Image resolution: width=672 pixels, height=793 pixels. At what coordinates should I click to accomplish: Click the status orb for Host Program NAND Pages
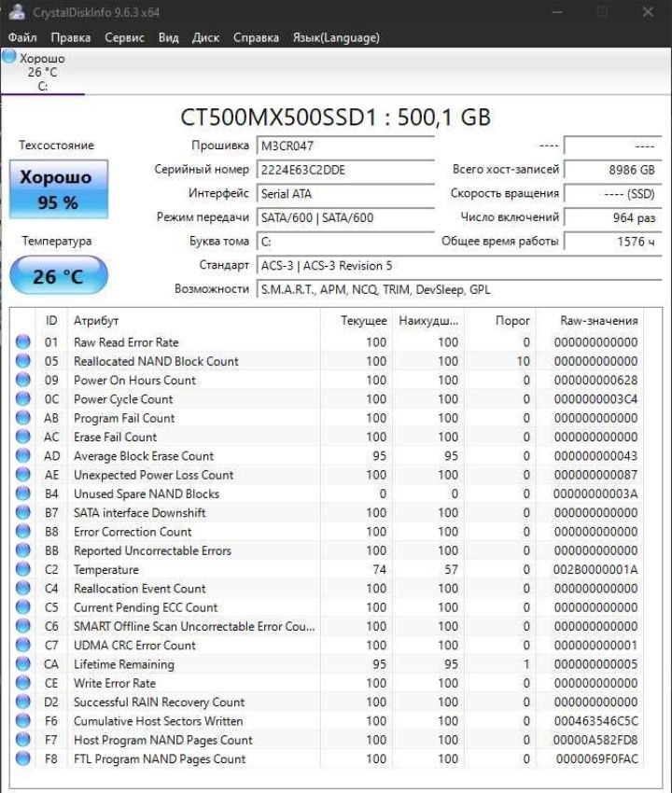click(22, 740)
